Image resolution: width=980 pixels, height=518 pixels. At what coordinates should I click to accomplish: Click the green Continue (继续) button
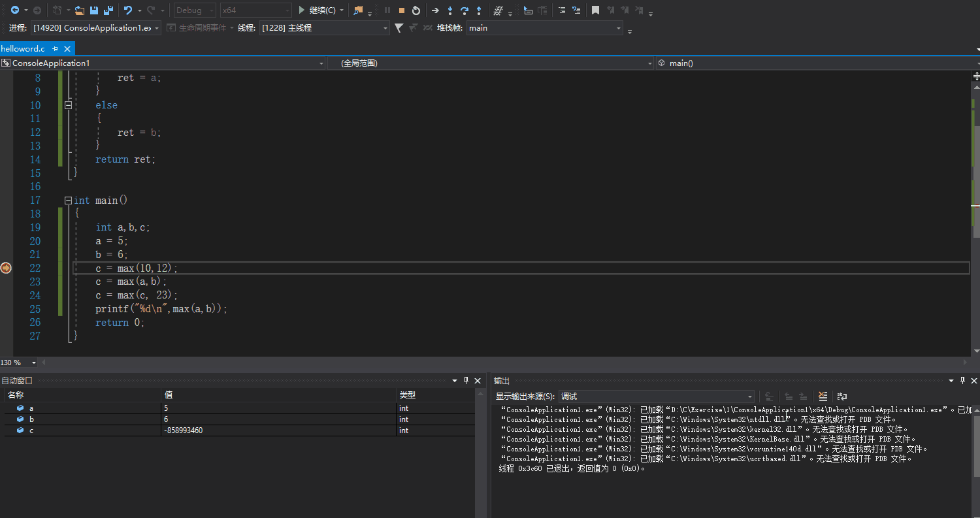click(317, 10)
